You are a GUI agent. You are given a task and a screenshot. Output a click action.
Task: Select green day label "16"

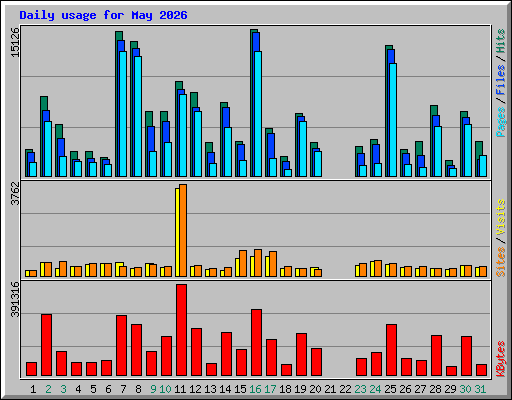pos(255,389)
